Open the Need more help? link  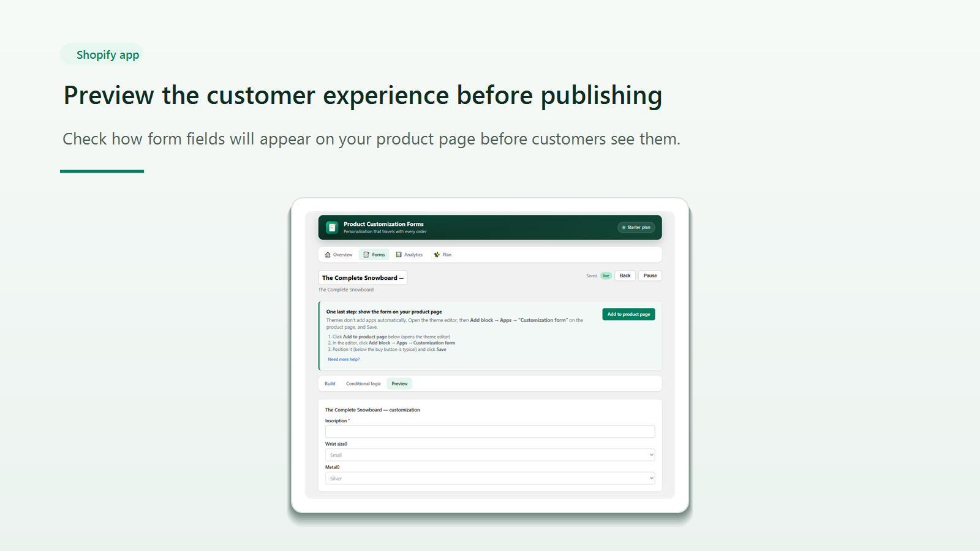[344, 359]
